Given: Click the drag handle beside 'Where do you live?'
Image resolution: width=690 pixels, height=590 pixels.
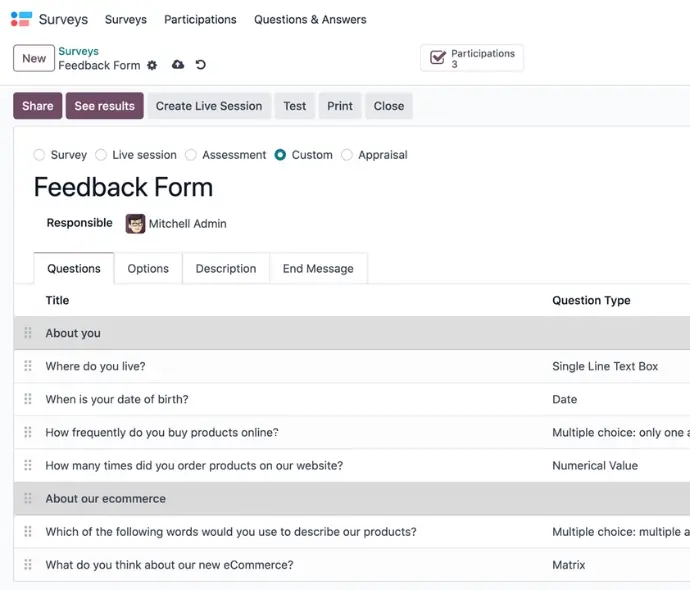Looking at the screenshot, I should click(x=28, y=366).
